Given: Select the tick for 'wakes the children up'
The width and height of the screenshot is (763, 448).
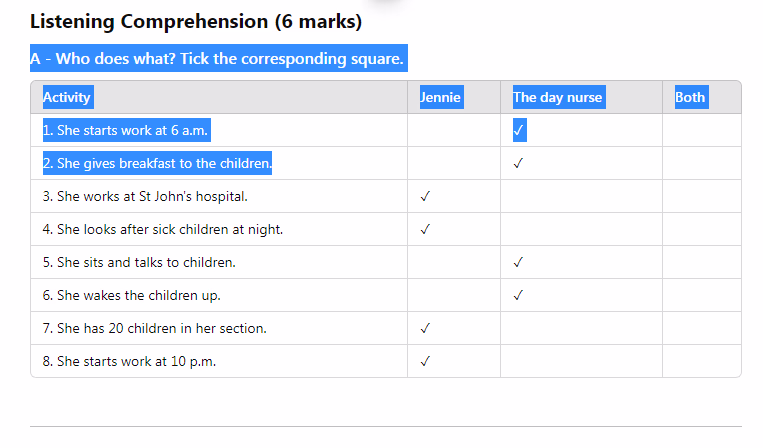Looking at the screenshot, I should coord(518,296).
